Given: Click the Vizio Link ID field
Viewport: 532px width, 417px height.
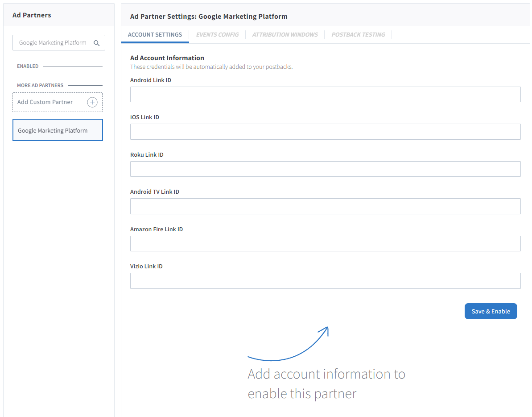Looking at the screenshot, I should (326, 281).
